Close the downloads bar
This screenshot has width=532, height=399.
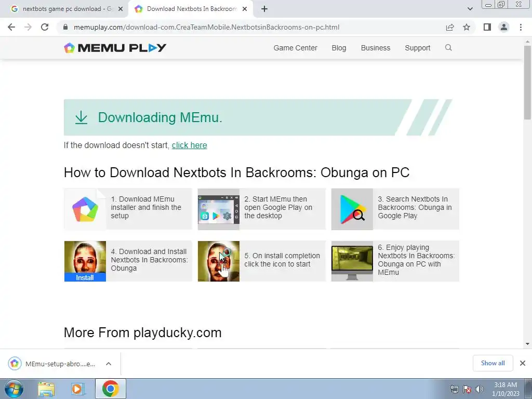point(523,363)
